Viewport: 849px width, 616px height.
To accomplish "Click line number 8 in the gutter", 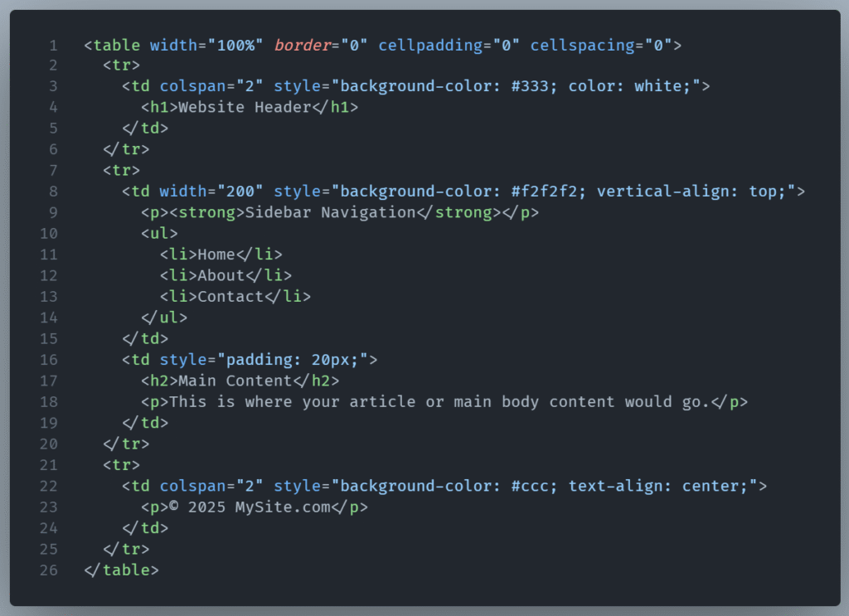I will click(x=53, y=192).
